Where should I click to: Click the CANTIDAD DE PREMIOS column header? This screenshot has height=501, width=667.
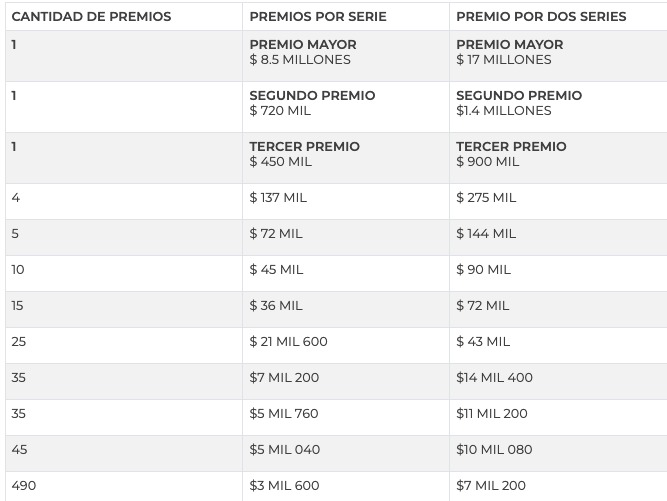124,17
